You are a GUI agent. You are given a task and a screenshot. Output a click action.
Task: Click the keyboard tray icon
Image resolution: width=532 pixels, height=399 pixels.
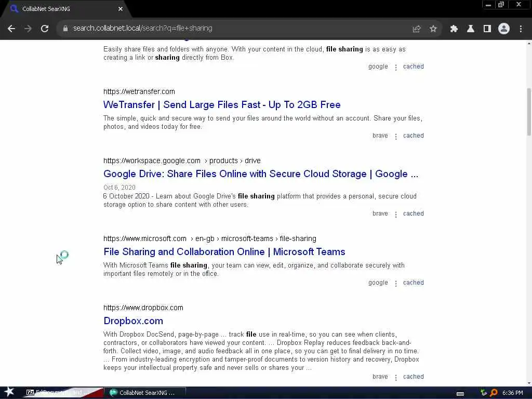(x=460, y=394)
